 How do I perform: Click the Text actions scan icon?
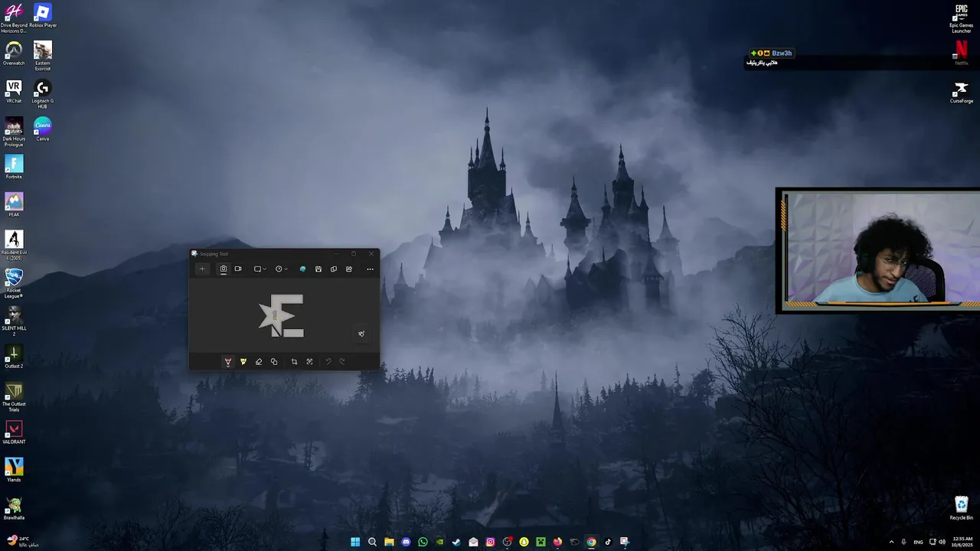pos(309,362)
